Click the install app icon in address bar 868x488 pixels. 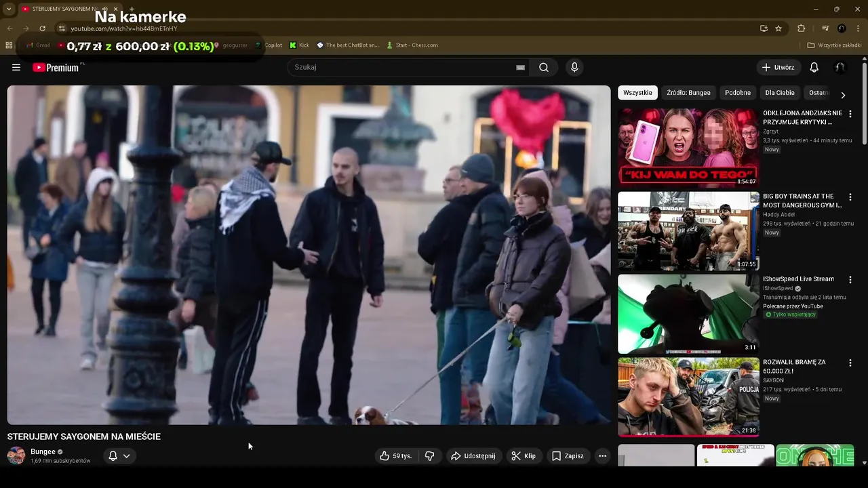[x=764, y=28]
